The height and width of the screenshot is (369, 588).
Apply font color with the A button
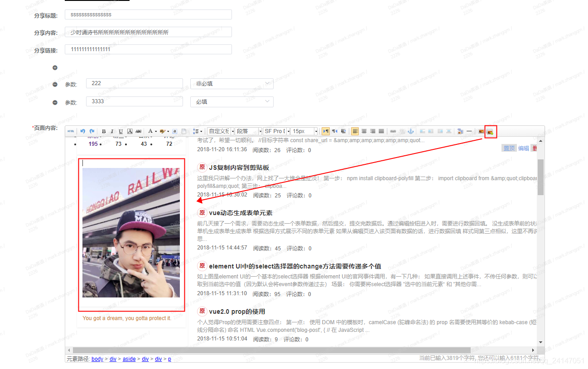[150, 131]
